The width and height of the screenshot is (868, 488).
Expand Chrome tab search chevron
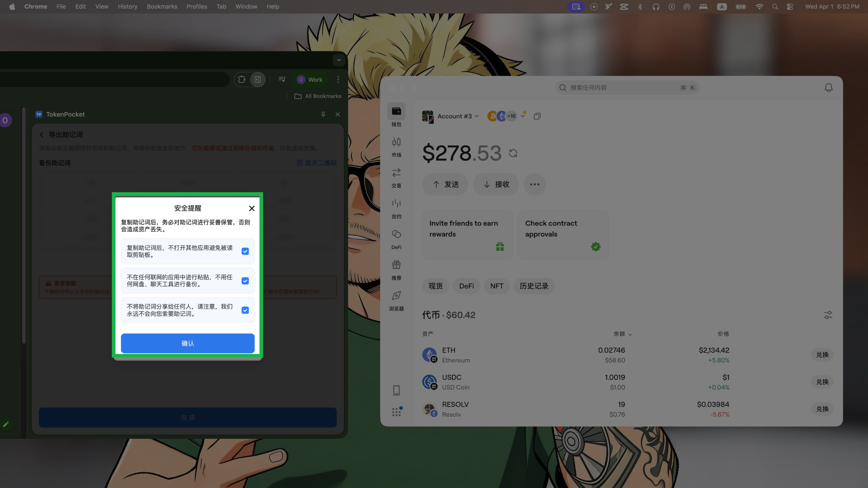[x=339, y=60]
